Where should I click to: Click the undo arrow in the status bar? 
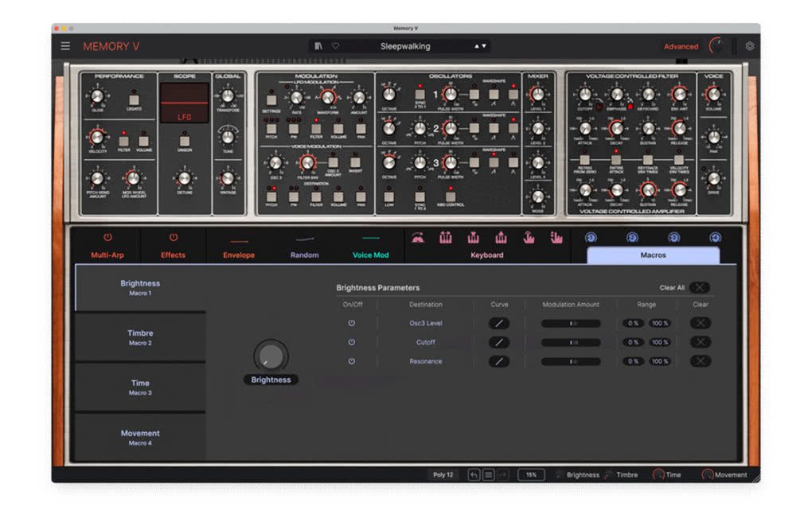pos(474,475)
